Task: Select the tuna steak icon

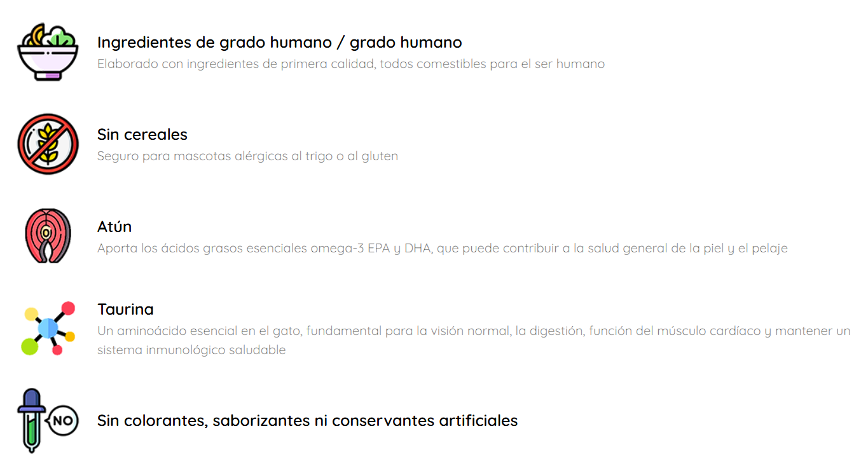Action: pos(48,236)
